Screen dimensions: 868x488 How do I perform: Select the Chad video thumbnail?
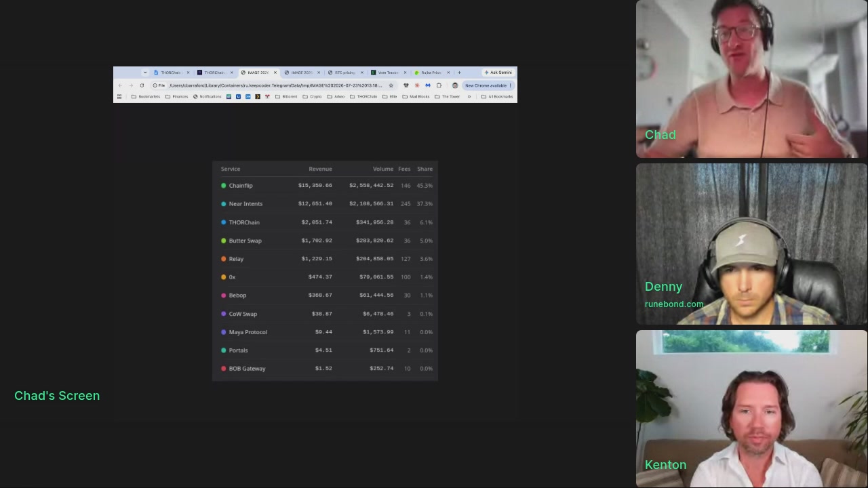pos(751,79)
